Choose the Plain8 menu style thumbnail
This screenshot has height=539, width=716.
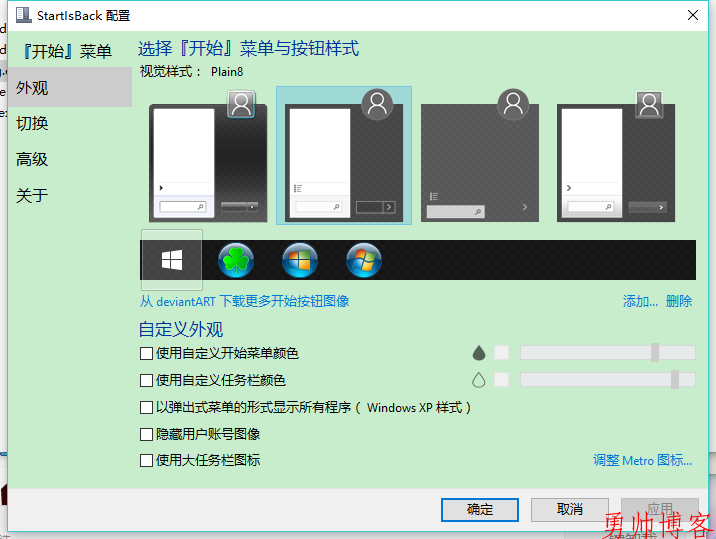343,155
